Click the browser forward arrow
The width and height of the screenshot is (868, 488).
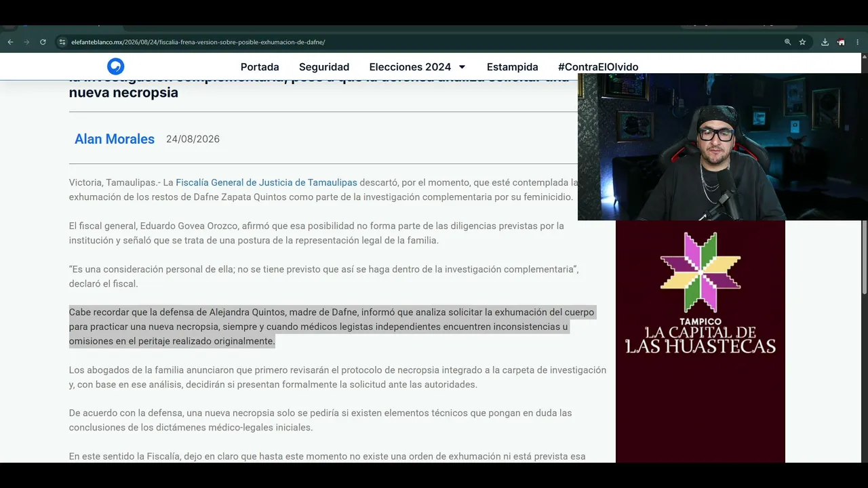coord(26,42)
